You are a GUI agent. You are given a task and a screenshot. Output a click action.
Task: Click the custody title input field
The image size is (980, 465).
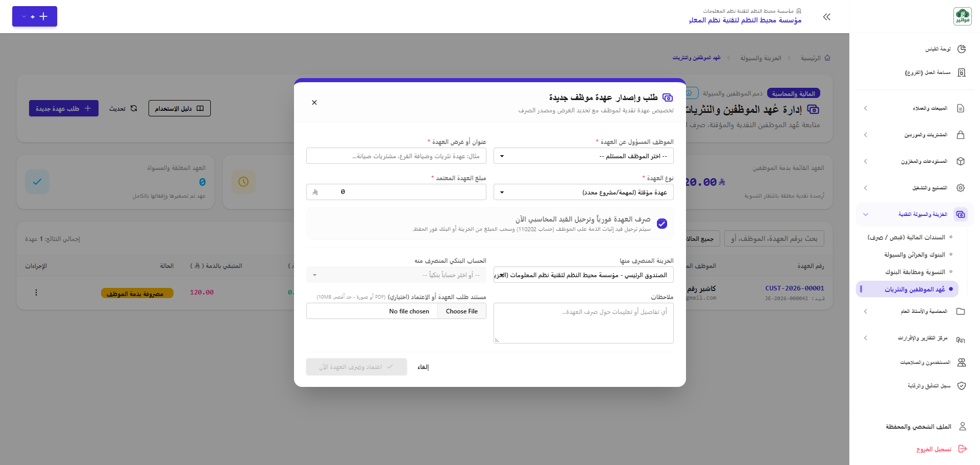396,156
